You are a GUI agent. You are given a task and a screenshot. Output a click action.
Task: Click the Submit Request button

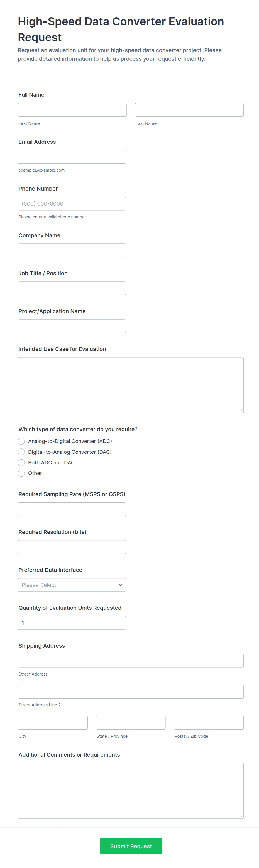coord(131,846)
